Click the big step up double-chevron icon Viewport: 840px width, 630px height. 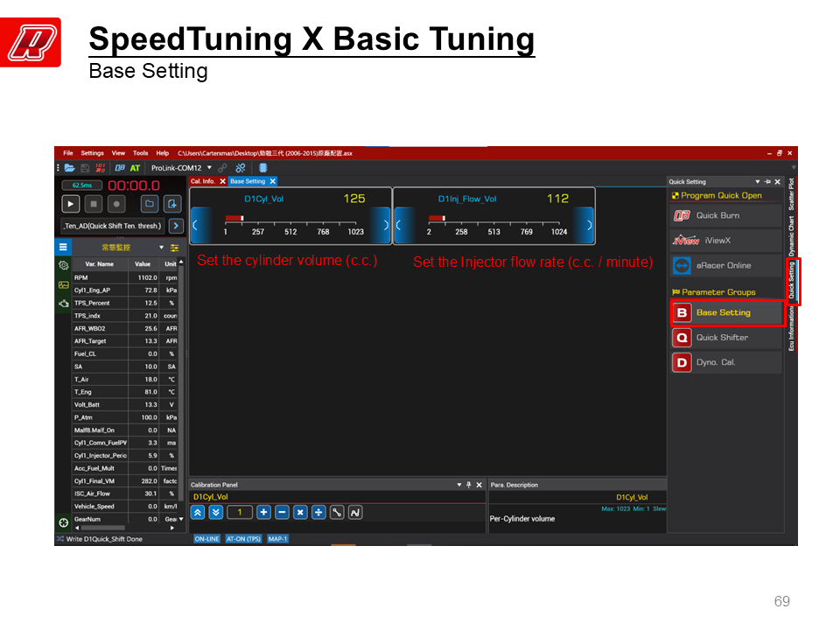pyautogui.click(x=198, y=513)
